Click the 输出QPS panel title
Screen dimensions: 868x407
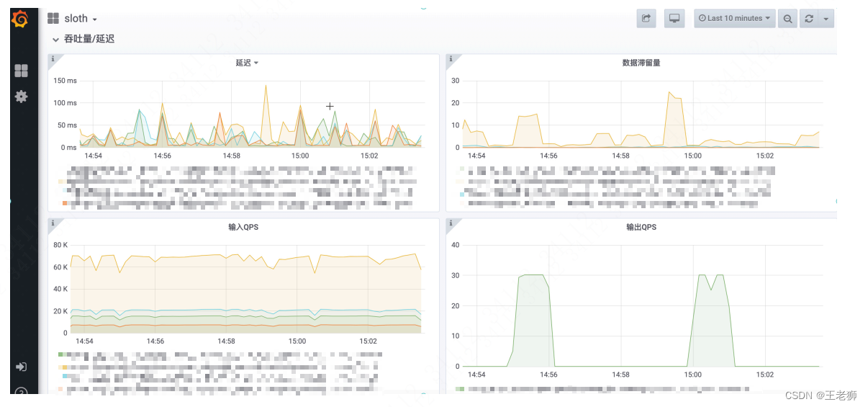[x=641, y=227]
